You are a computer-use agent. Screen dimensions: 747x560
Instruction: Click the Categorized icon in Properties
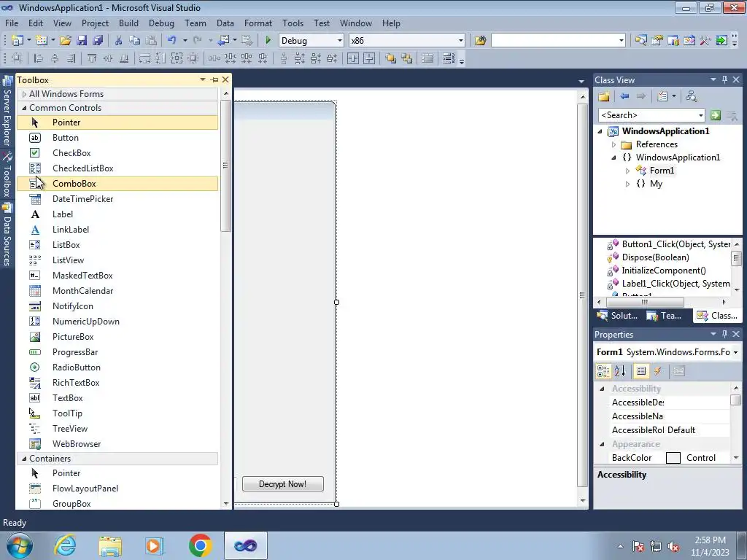pyautogui.click(x=603, y=371)
